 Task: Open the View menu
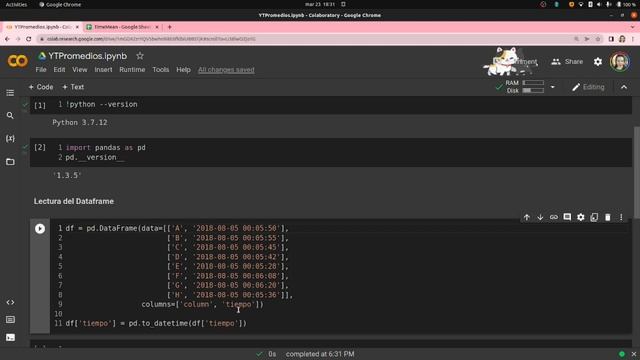[80, 70]
